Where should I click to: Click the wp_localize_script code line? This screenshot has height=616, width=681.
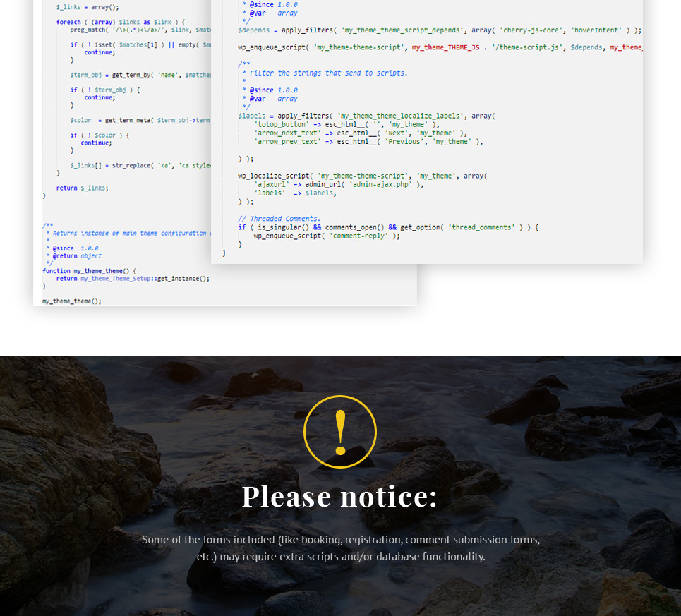[363, 176]
